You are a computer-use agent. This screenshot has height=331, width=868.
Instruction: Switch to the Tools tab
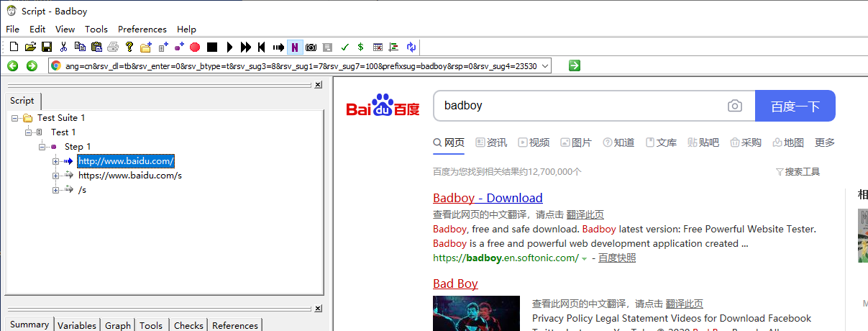pyautogui.click(x=151, y=325)
